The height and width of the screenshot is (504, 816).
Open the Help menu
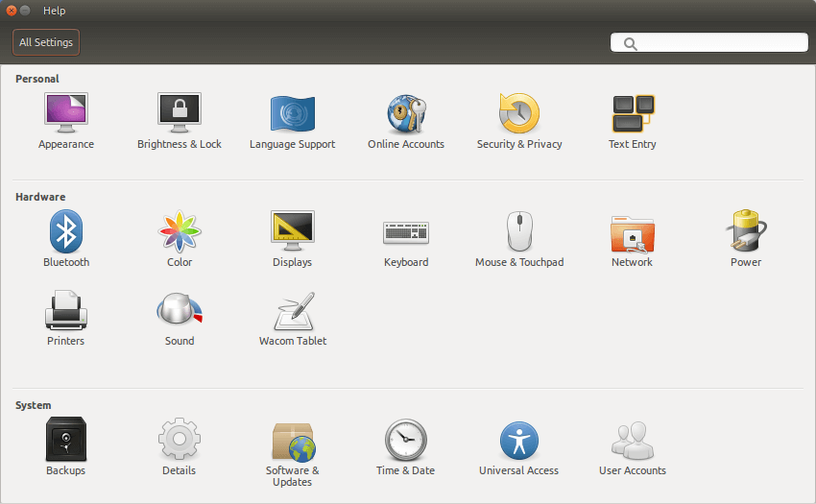(x=54, y=11)
